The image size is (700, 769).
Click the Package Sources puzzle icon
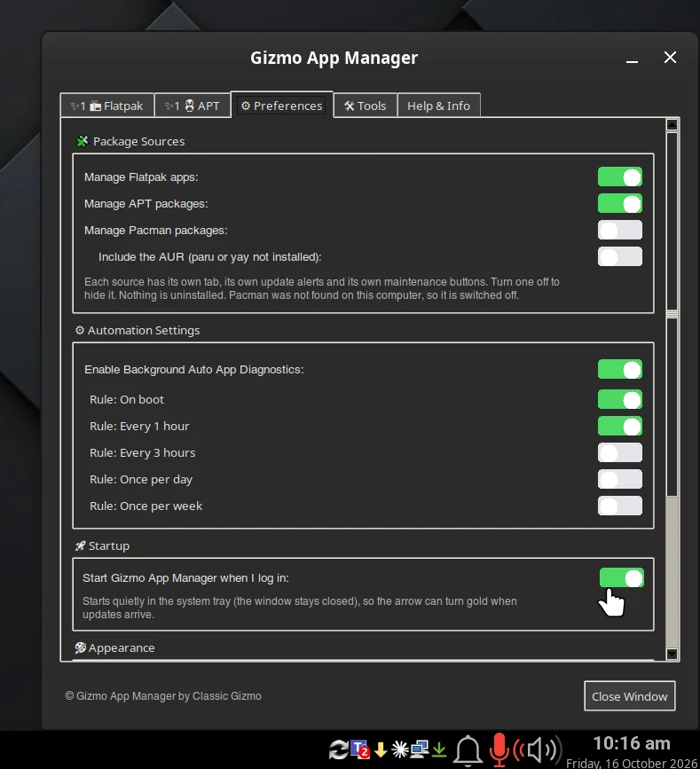82,141
